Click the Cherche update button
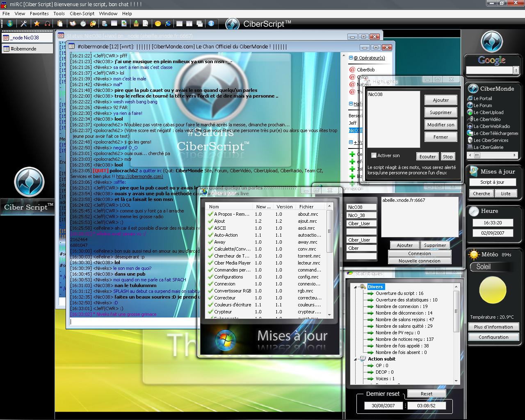525x420 pixels. 481,194
